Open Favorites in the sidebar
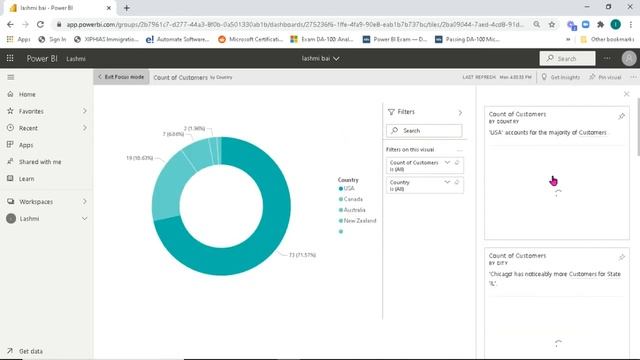This screenshot has height=360, width=640. 31,111
